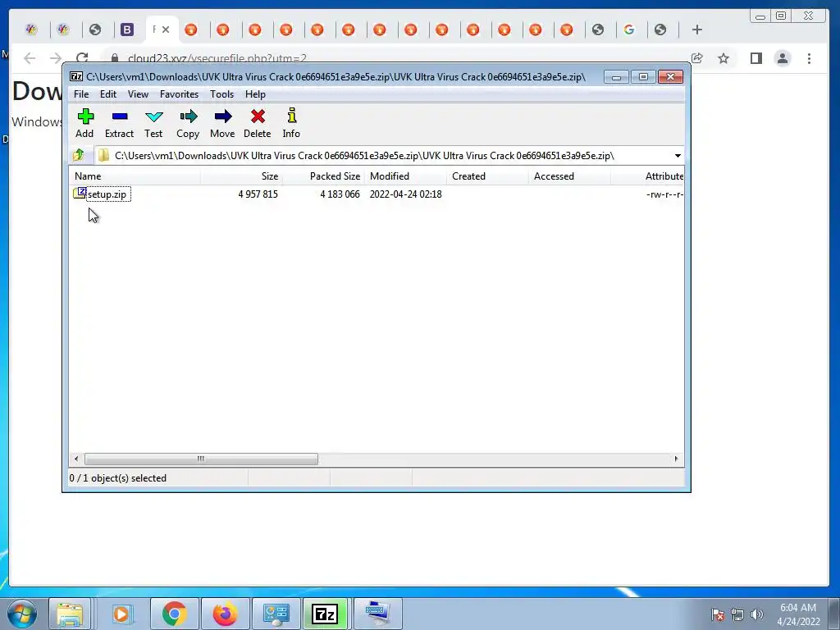Maximize the 7-Zip window
This screenshot has height=630, width=840.
[643, 77]
